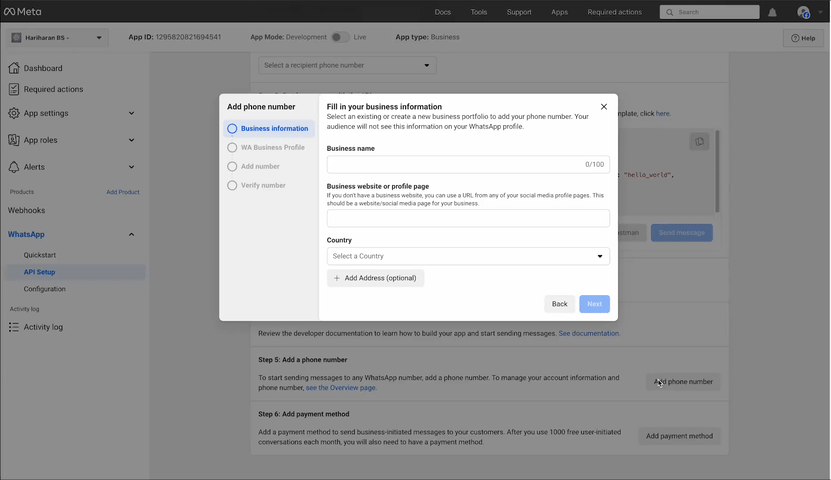The image size is (831, 480).
Task: Click the plus icon beside Add Address
Action: pos(337,278)
